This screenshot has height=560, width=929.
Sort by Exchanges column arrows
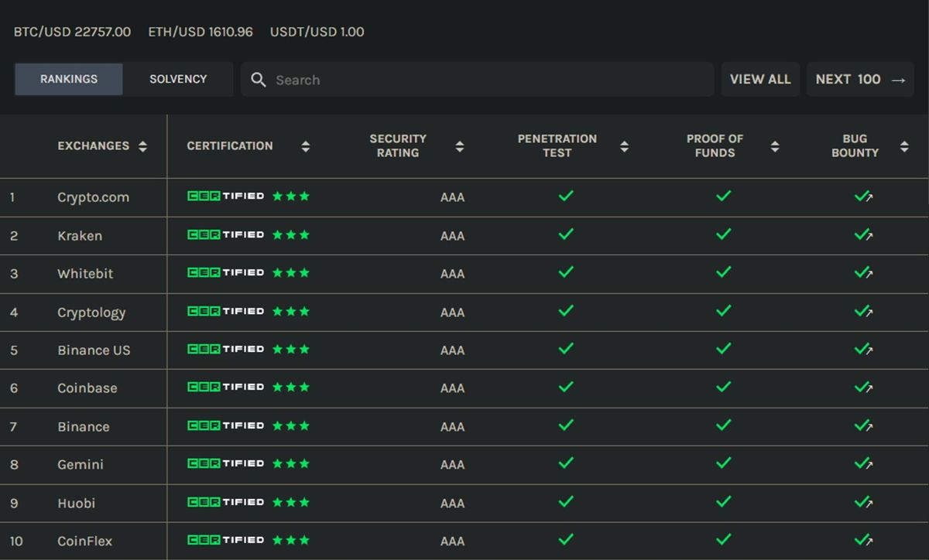[142, 146]
